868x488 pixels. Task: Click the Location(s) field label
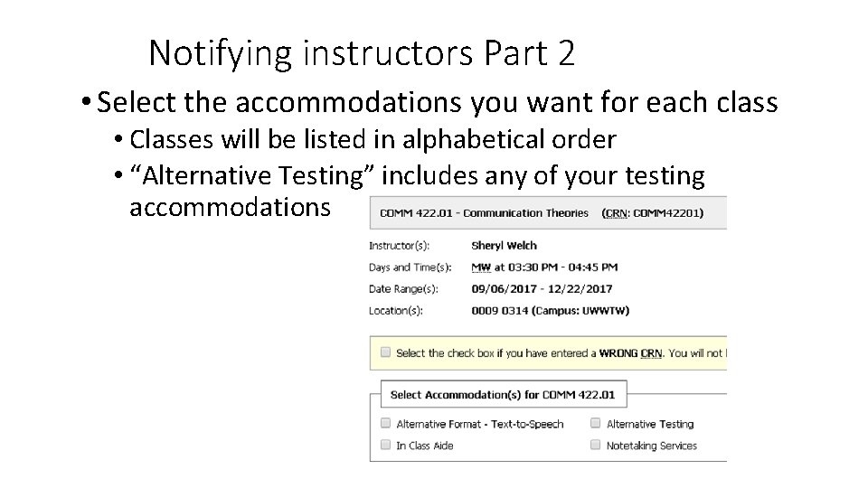tap(396, 310)
